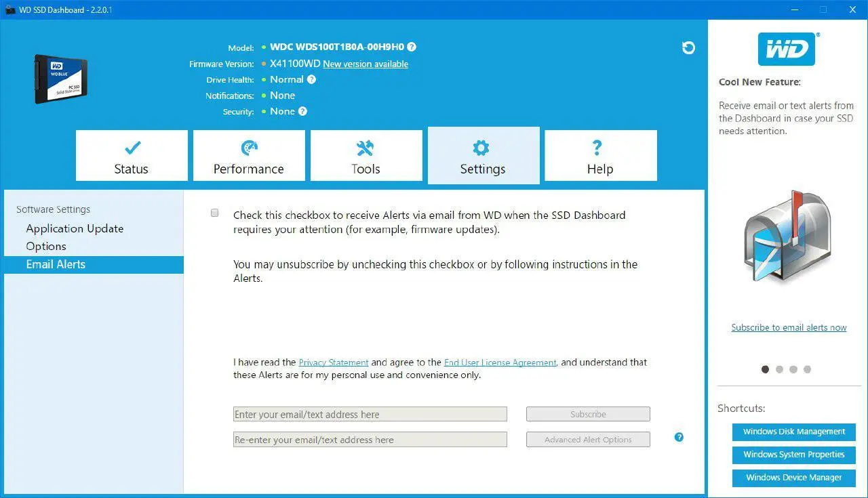Screen dimensions: 868x498
Task: Select the third carousel dot
Action: pyautogui.click(x=793, y=369)
